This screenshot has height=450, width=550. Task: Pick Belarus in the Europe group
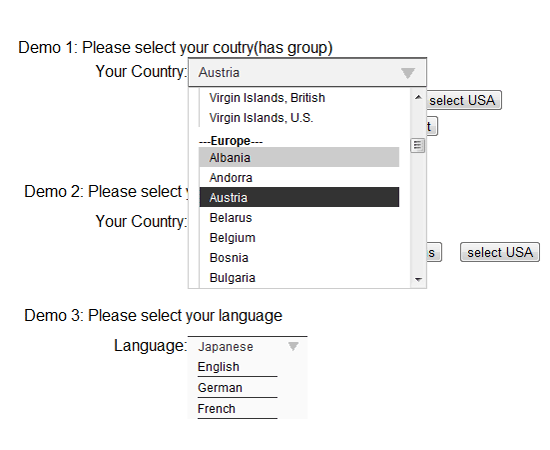coord(299,217)
